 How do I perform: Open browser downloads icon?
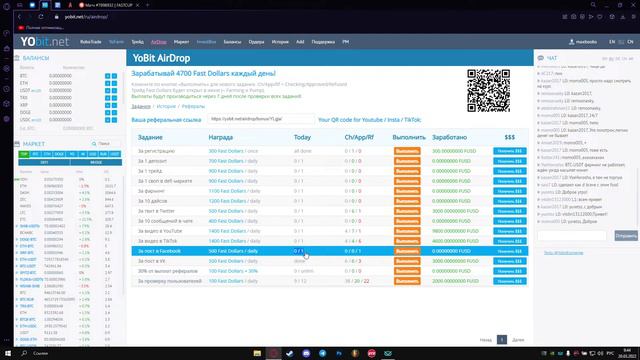point(623,17)
